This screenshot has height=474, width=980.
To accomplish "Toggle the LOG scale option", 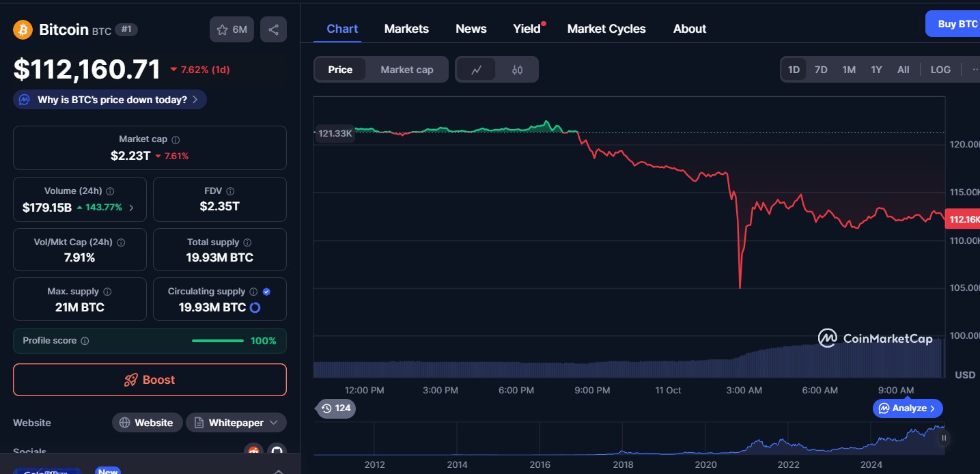I will point(940,70).
